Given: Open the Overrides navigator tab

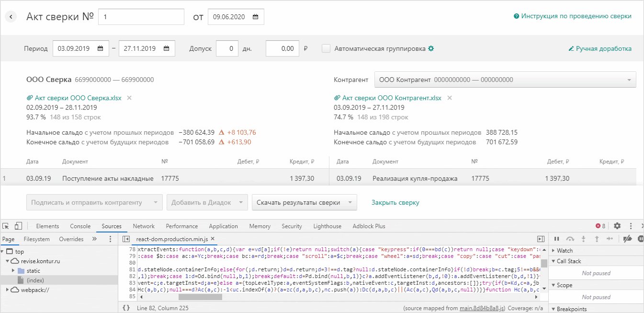Looking at the screenshot, I should (x=71, y=239).
